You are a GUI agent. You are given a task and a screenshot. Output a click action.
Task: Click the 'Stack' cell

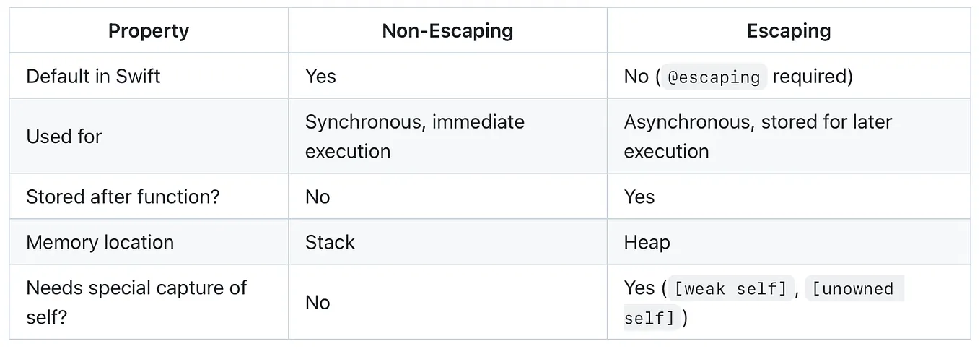330,242
